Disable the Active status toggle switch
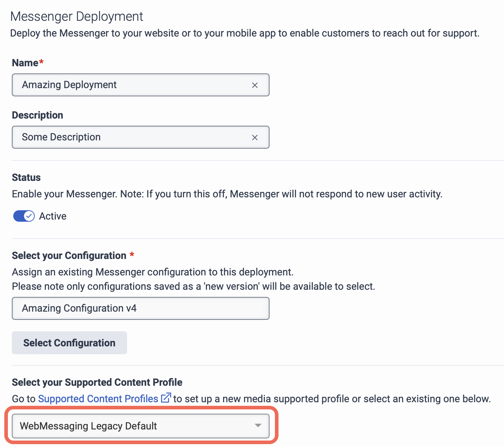 (x=24, y=216)
